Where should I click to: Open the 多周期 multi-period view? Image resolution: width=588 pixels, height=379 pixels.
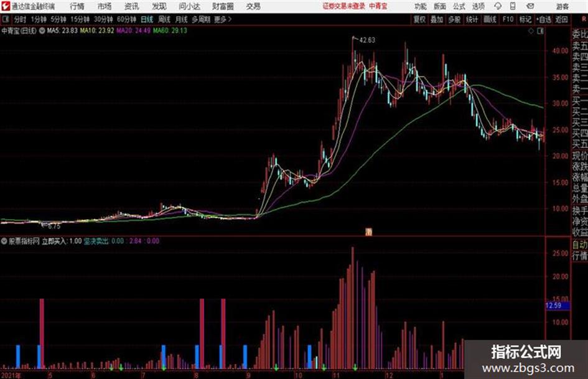coord(201,19)
